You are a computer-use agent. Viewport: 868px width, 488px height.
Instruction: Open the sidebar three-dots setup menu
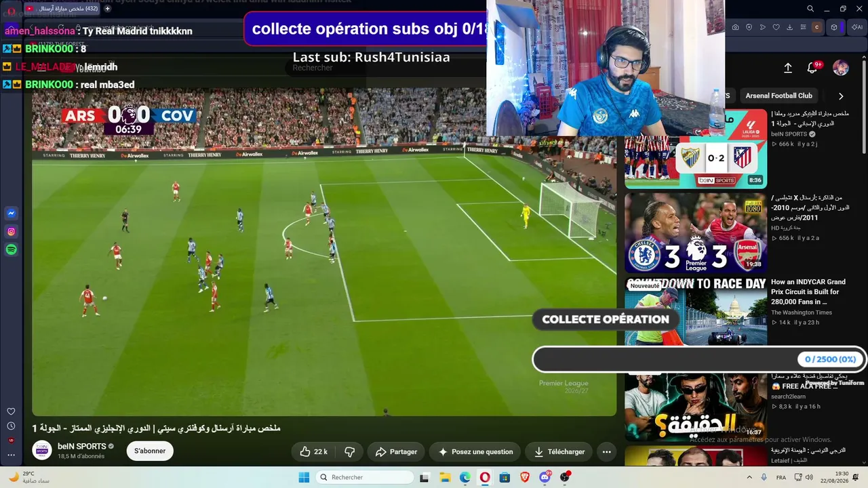11,455
